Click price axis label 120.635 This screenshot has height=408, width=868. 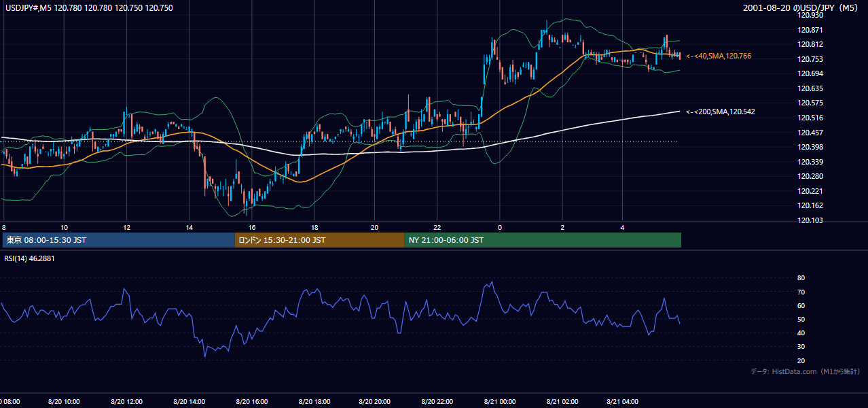(x=810, y=88)
